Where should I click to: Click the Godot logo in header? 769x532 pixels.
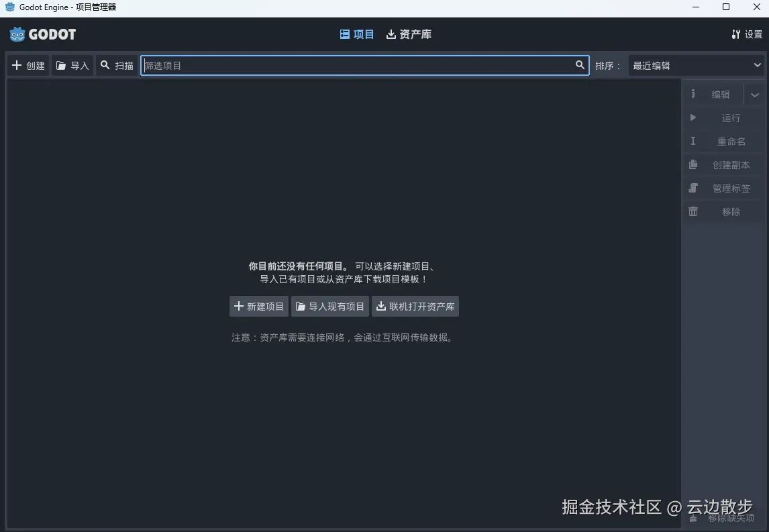click(x=43, y=34)
